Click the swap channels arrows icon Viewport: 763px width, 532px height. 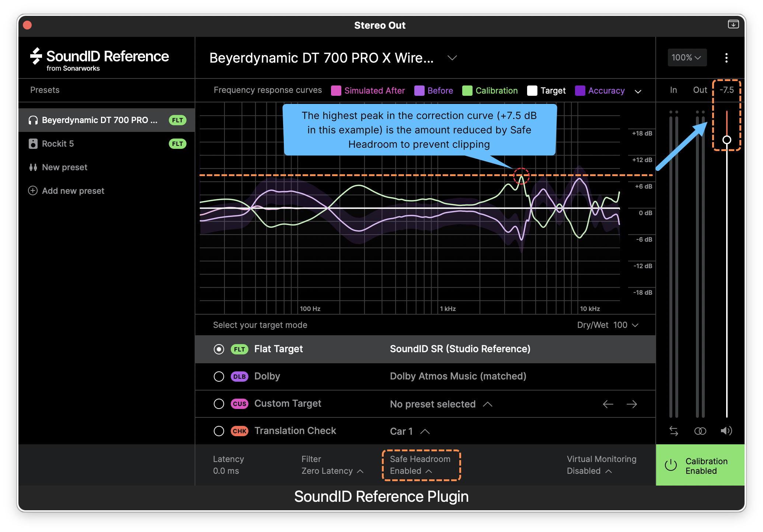tap(673, 431)
